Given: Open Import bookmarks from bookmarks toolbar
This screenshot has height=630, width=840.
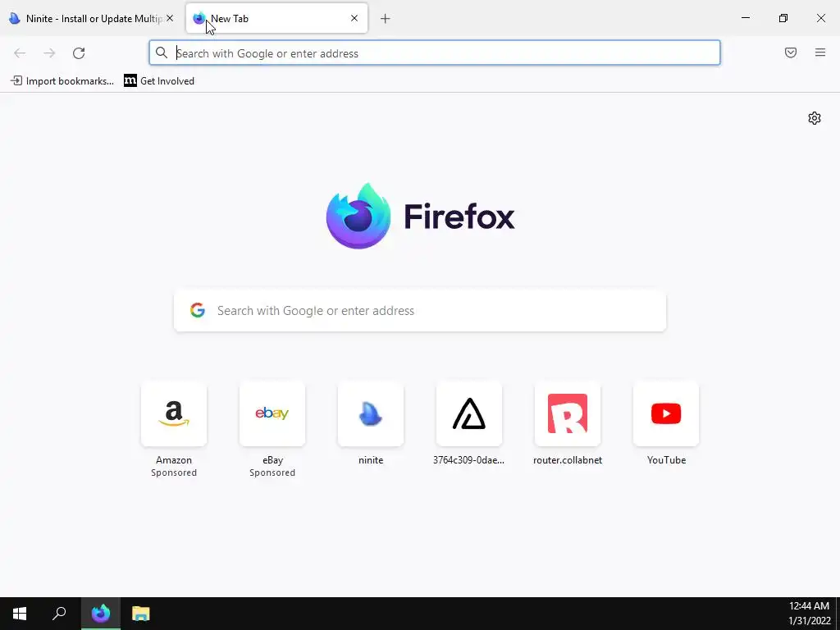Looking at the screenshot, I should pyautogui.click(x=62, y=81).
